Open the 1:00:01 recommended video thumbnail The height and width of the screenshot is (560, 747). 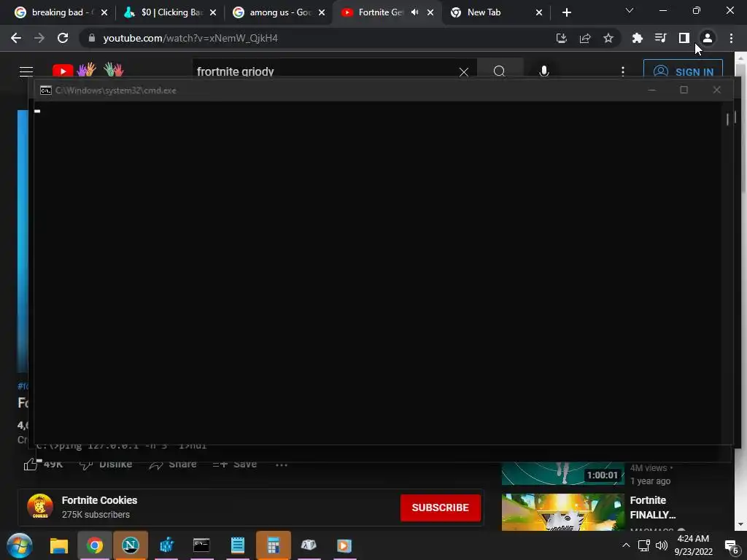[562, 473]
